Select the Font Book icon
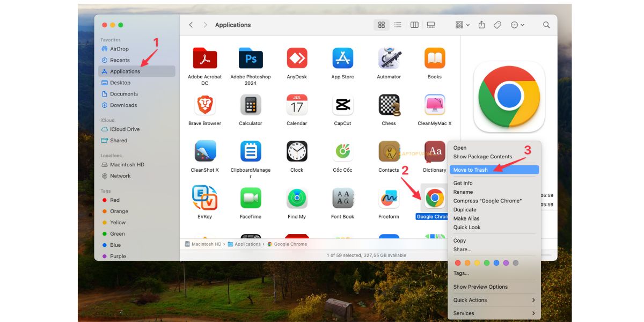This screenshot has height=322, width=644. 342,198
